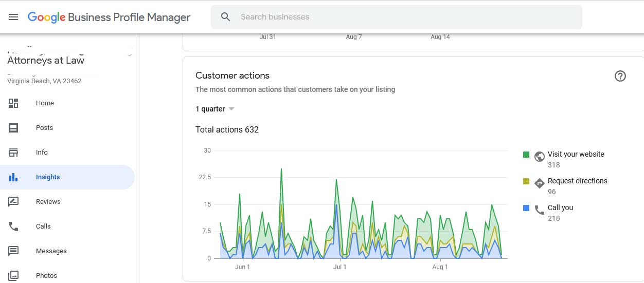
Task: Click the Total actions 632 text
Action: 227,129
